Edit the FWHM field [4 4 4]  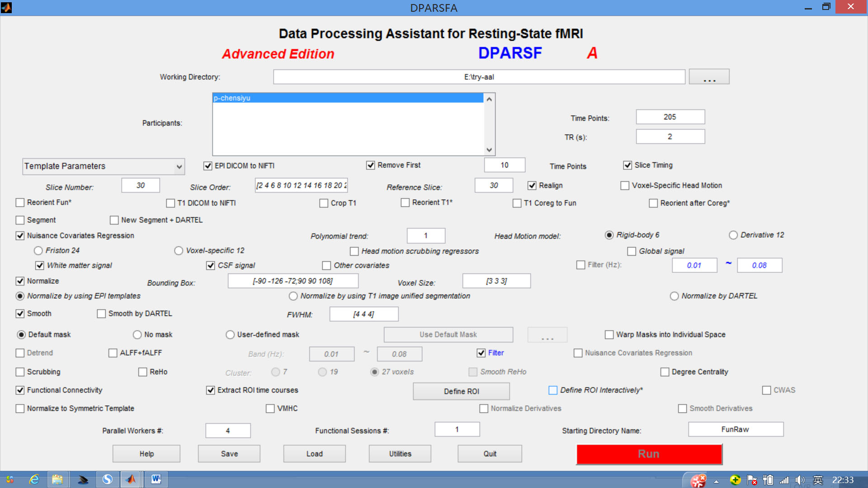pos(364,314)
